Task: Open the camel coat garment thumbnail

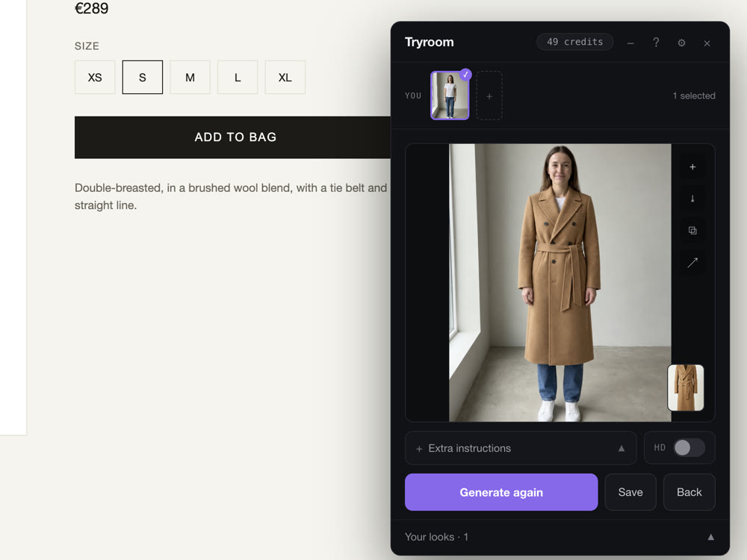Action: pyautogui.click(x=686, y=388)
